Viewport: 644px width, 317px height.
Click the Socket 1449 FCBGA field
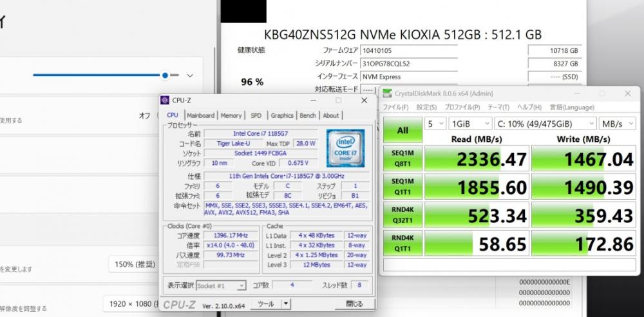tap(260, 153)
